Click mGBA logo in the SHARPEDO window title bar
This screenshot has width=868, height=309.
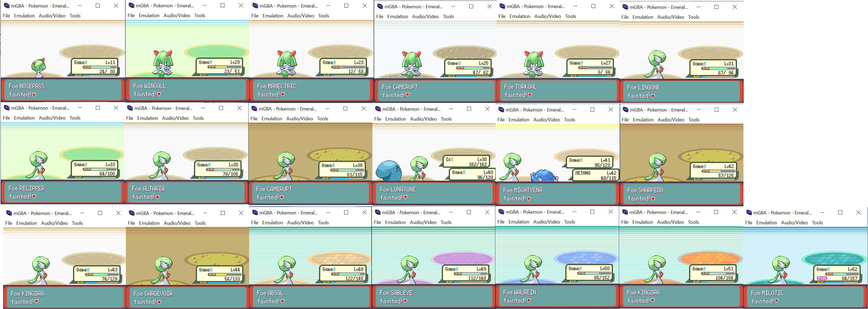coord(625,110)
